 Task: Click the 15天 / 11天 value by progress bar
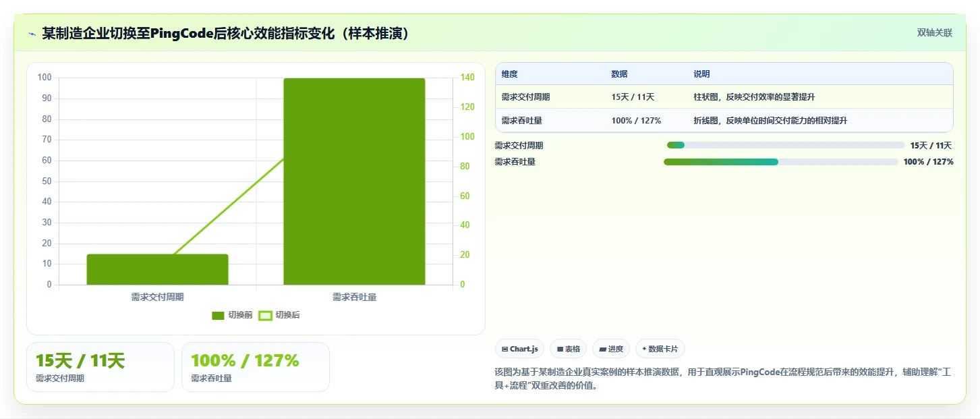(931, 145)
